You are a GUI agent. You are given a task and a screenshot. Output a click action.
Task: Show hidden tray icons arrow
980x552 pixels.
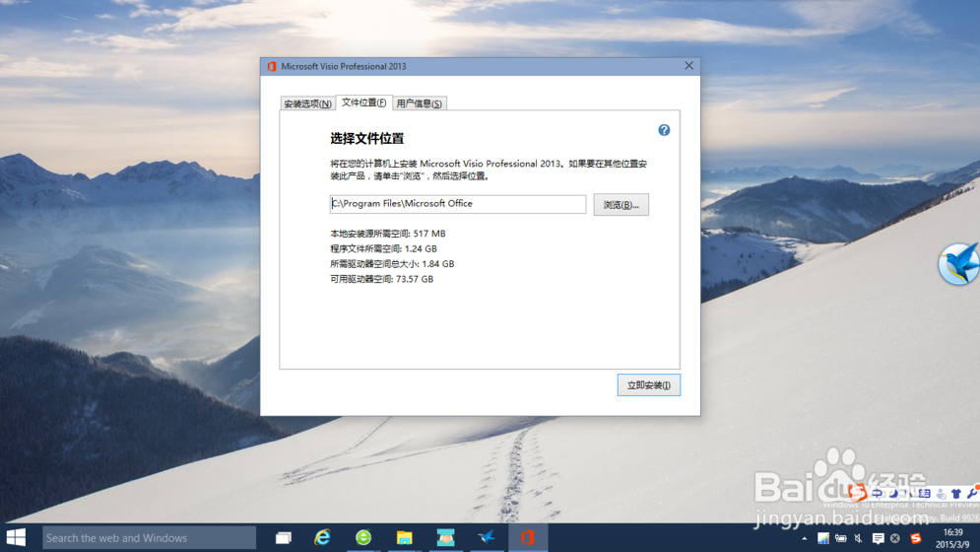pyautogui.click(x=805, y=538)
